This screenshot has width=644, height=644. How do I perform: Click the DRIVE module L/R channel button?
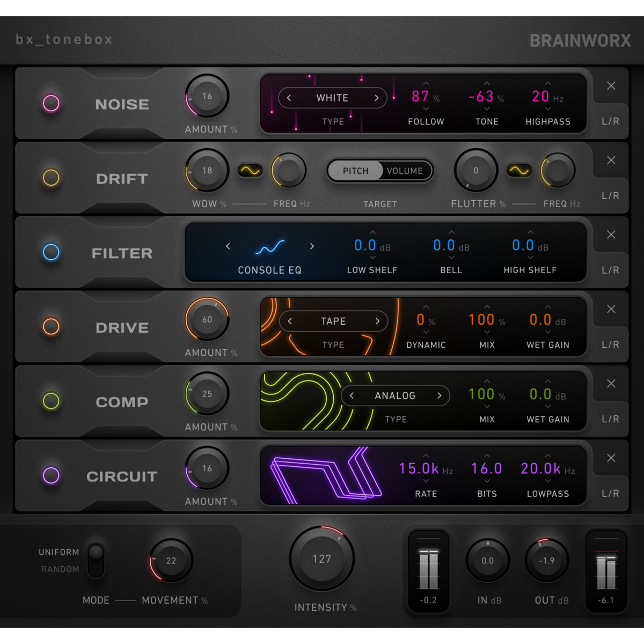tap(611, 345)
